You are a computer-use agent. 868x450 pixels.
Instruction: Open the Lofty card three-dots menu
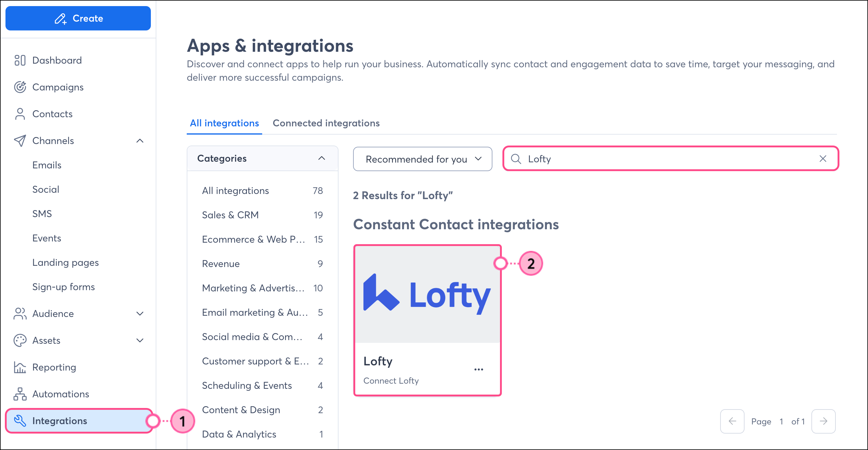(x=478, y=369)
